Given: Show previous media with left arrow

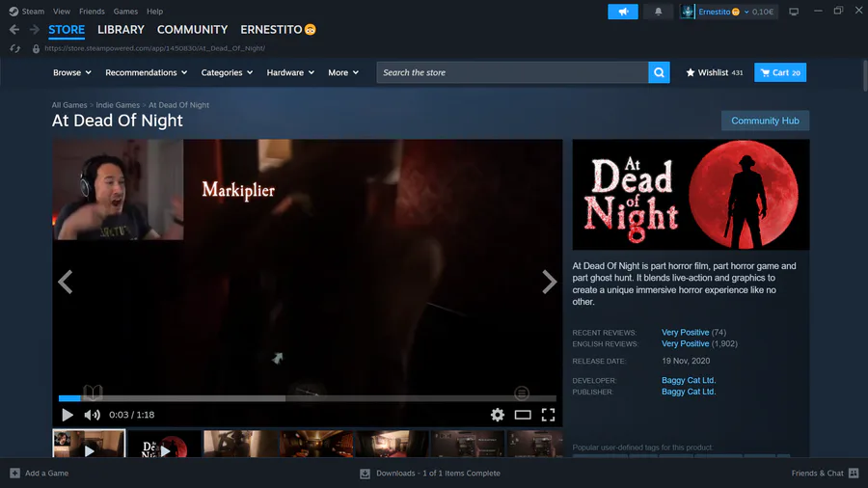Looking at the screenshot, I should pyautogui.click(x=66, y=283).
